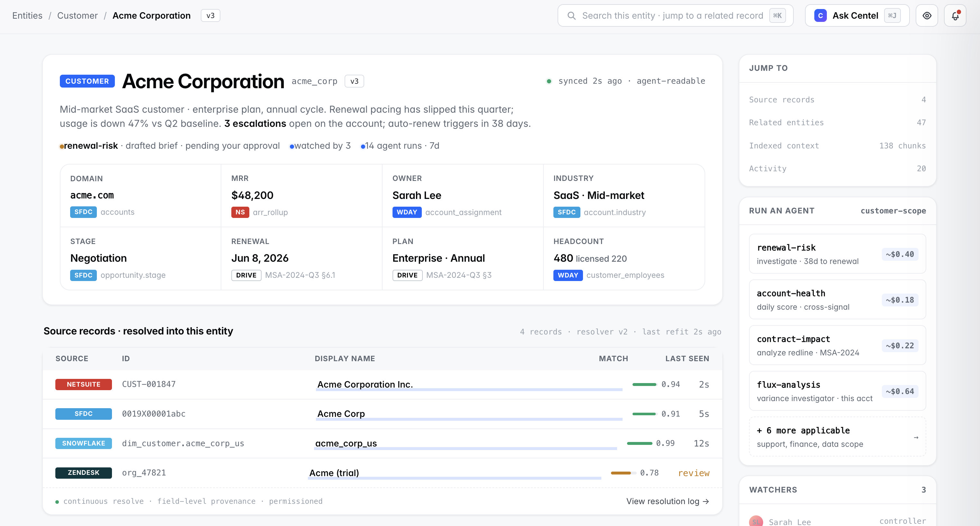Screen dimensions: 980x526
Task: Click the blue Centel C logo icon
Action: tap(820, 15)
